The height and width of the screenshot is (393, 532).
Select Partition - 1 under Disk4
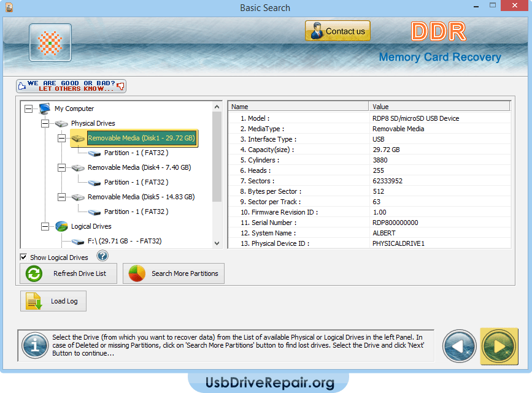pos(136,183)
